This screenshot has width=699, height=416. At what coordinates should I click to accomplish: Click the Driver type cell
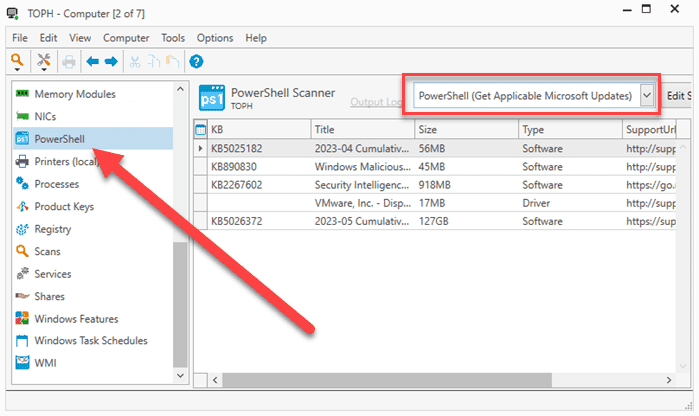click(x=571, y=203)
